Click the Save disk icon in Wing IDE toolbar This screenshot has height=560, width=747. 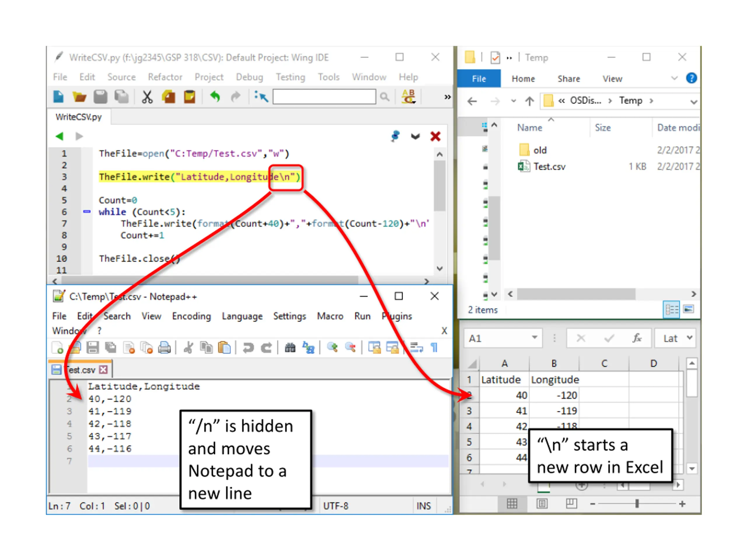100,97
